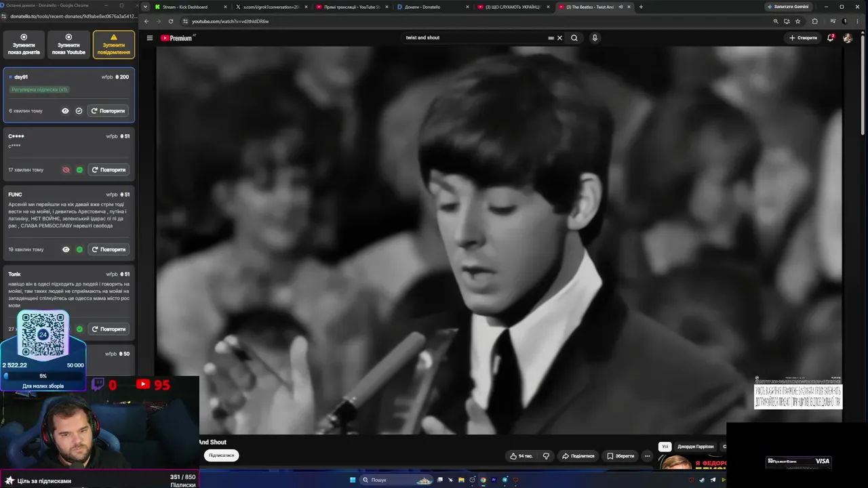Toggle eye visibility on FUNC donation
868x488 pixels.
(66, 249)
